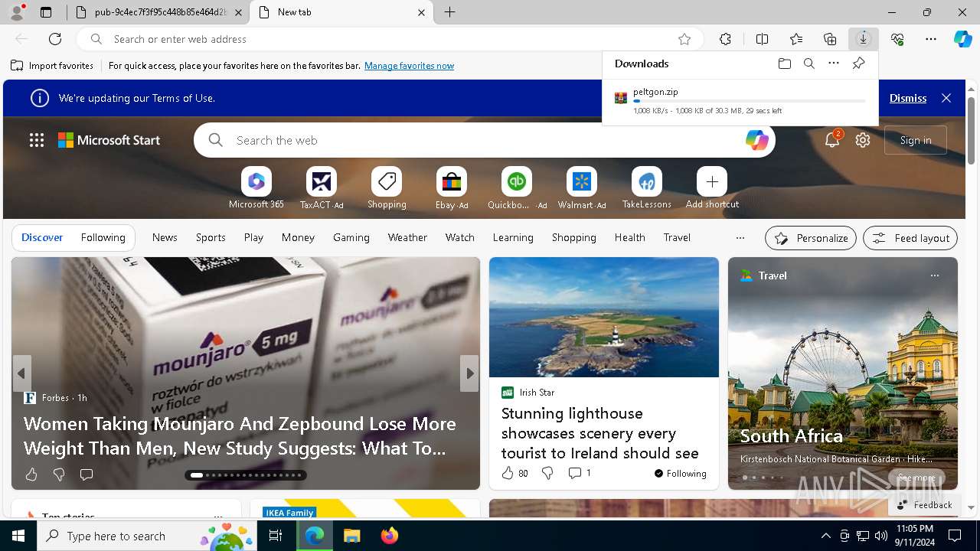
Task: Open the Extensions puzzle icon
Action: pyautogui.click(x=725, y=39)
